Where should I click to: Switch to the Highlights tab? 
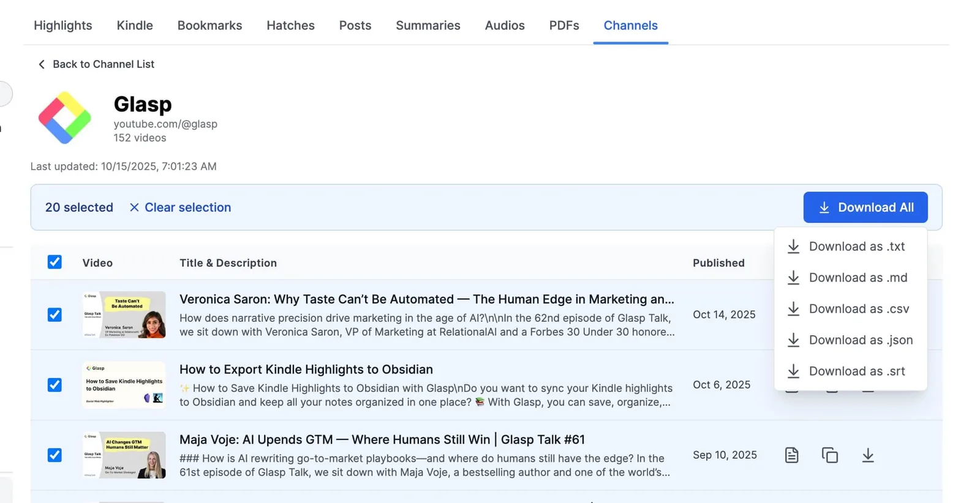[x=63, y=26]
